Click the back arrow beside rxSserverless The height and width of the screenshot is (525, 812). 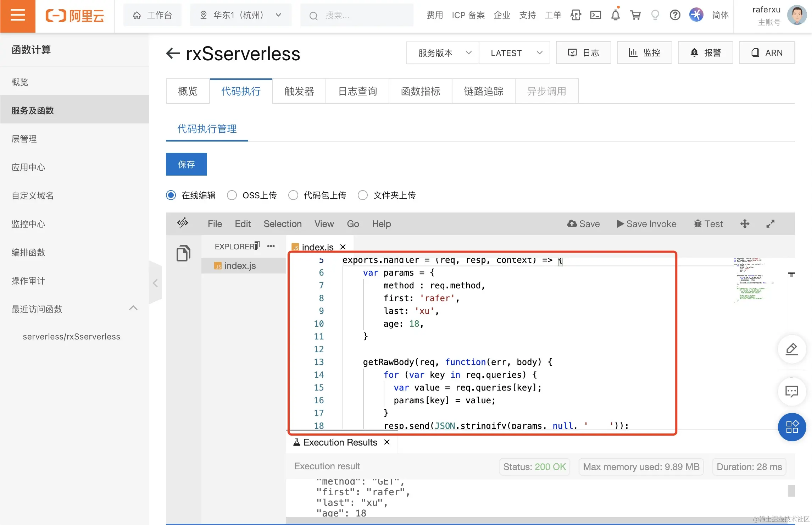tap(173, 54)
